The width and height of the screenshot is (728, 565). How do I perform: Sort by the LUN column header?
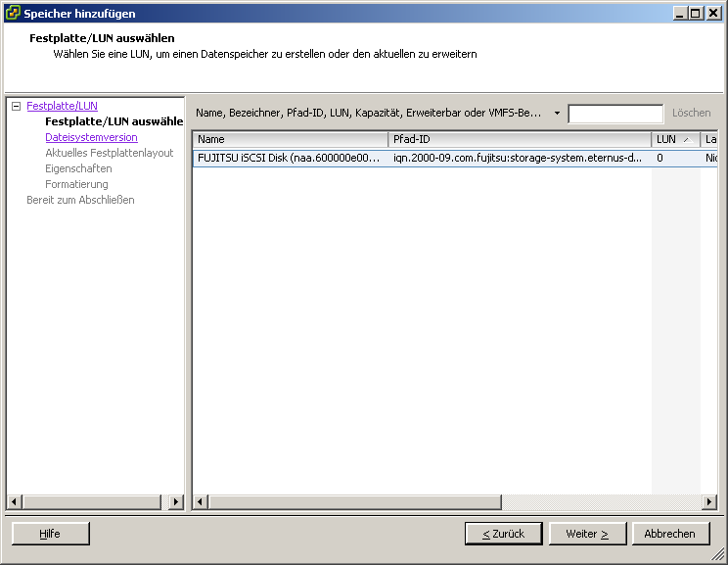675,139
